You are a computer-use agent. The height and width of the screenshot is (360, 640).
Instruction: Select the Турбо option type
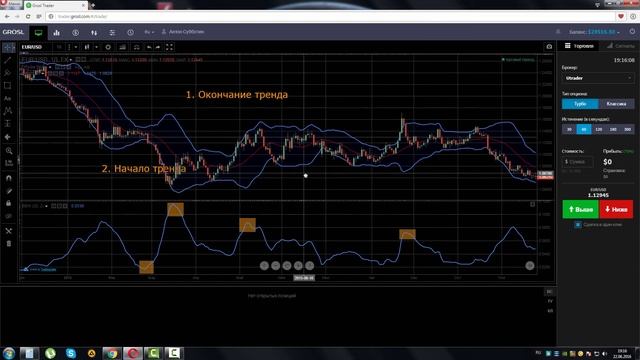[x=580, y=104]
